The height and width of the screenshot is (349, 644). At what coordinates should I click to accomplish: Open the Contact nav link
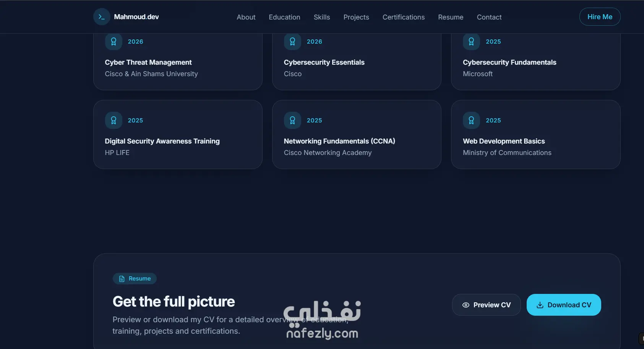(x=489, y=17)
